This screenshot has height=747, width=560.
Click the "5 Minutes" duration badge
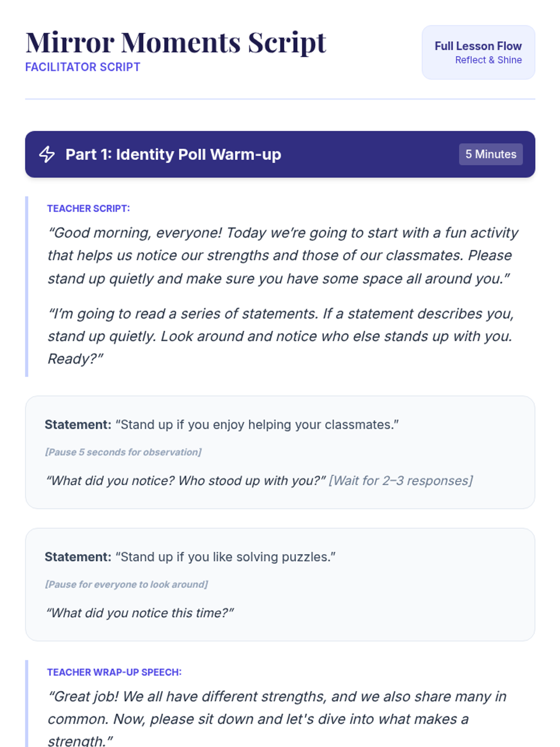tap(490, 155)
